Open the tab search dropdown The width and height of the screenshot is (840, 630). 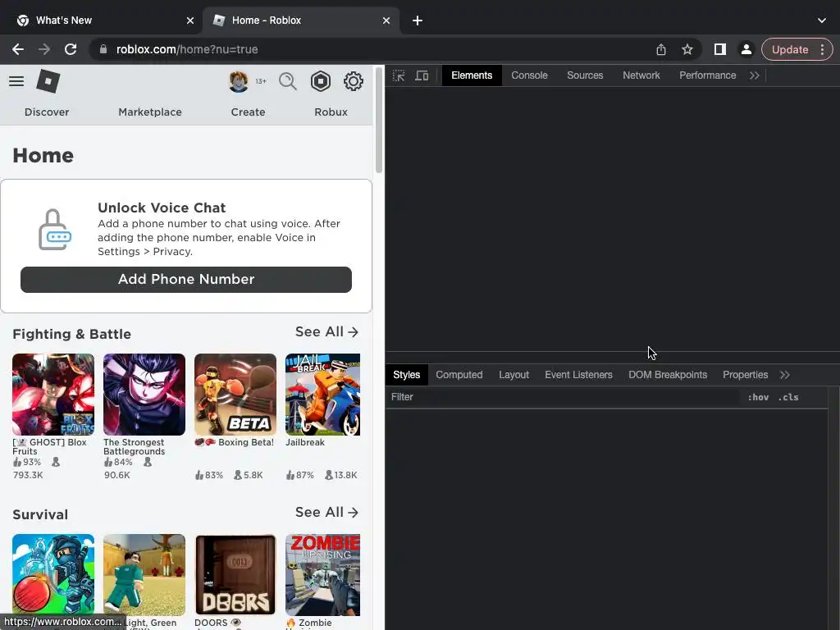pyautogui.click(x=822, y=21)
